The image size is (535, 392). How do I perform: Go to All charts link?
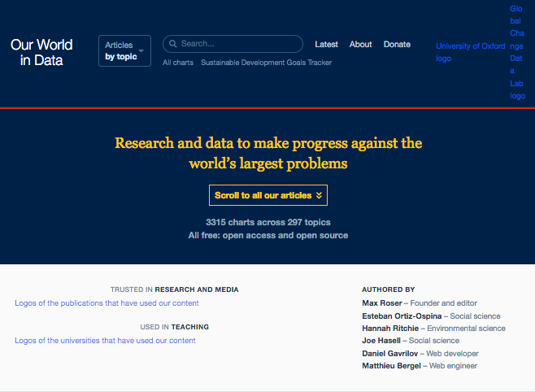pos(178,63)
